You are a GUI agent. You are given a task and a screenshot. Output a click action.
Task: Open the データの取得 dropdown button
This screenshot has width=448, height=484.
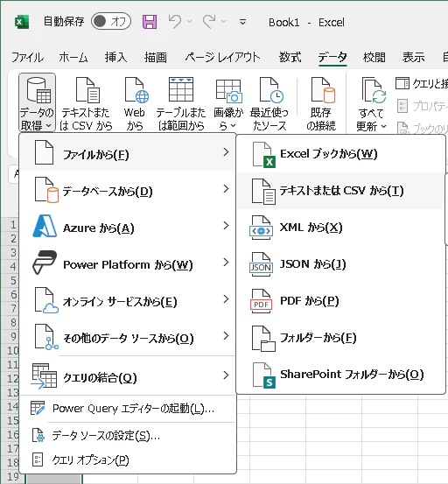(x=37, y=102)
